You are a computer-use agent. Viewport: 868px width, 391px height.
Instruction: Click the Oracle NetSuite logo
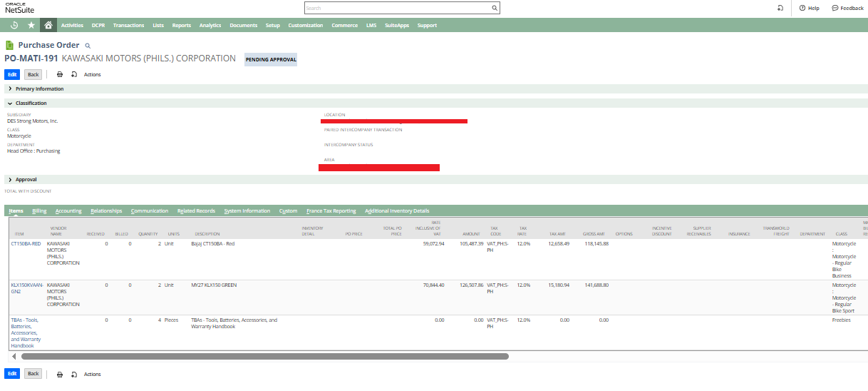tap(19, 8)
